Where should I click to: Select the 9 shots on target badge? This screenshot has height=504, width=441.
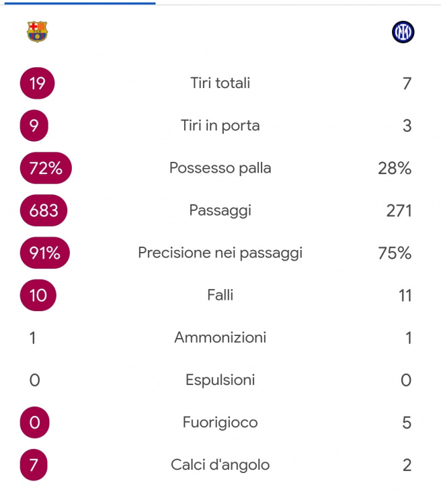tap(34, 126)
